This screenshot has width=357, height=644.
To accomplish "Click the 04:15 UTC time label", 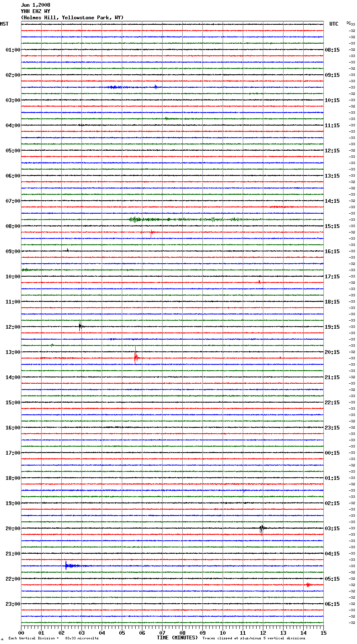I will (x=332, y=554).
